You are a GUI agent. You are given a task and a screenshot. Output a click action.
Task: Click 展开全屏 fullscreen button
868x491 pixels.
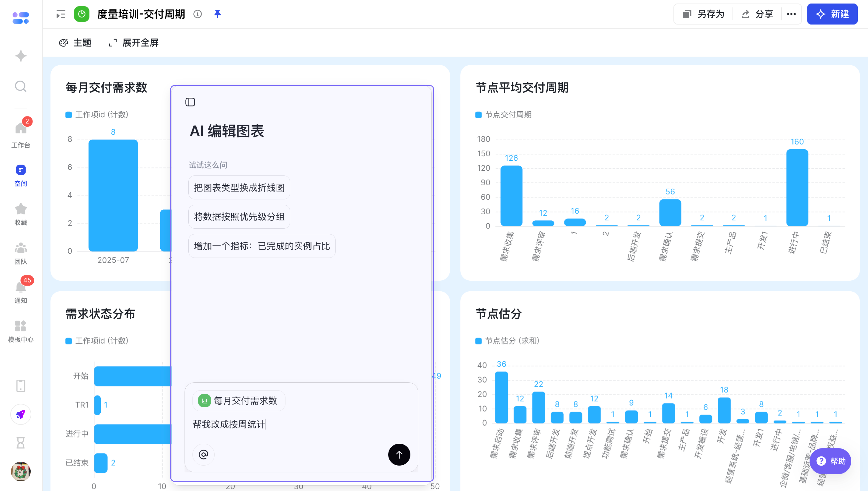133,43
